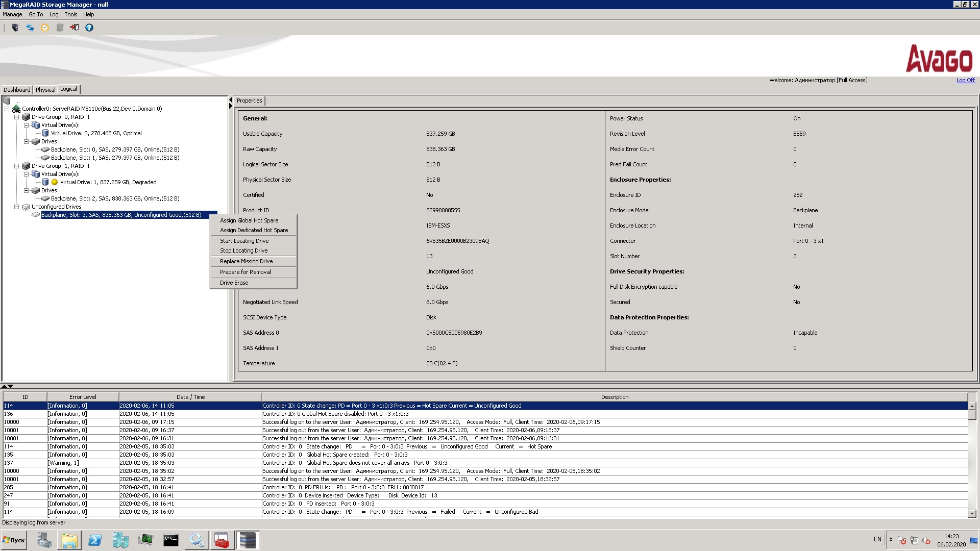Screen dimensions: 980x551
Task: Select Backplane Slot 1 drive row
Action: (115, 158)
